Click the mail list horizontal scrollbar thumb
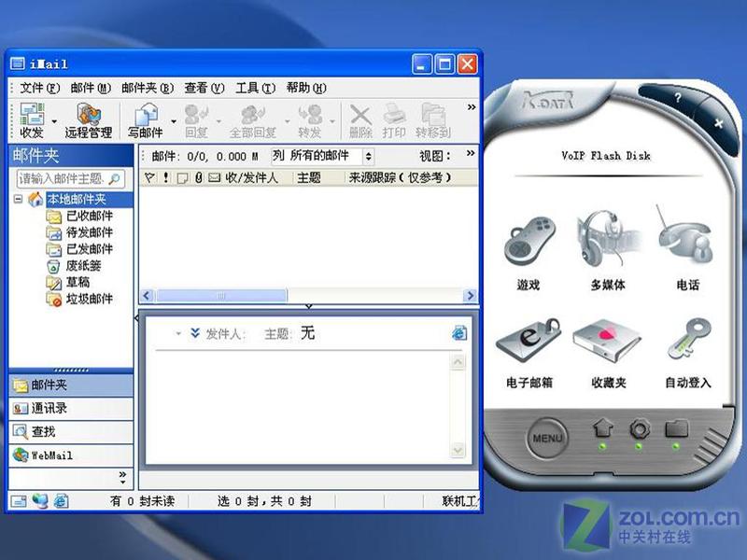The height and width of the screenshot is (560, 747). tap(221, 296)
